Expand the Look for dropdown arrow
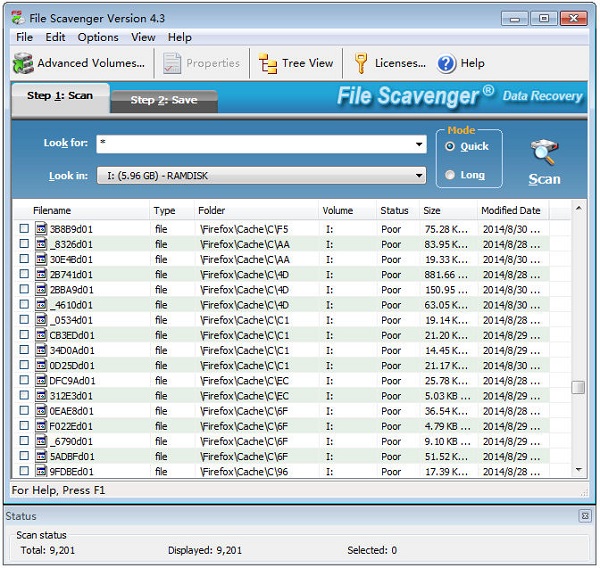This screenshot has height=568, width=600. pos(419,144)
